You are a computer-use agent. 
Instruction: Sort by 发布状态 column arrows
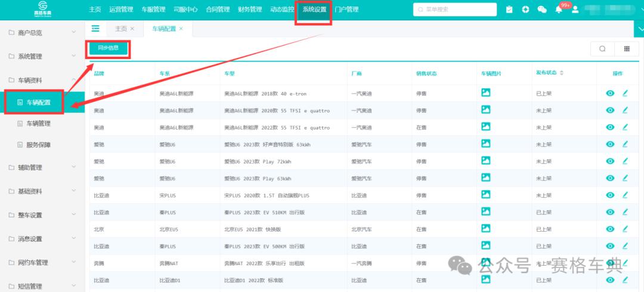(562, 73)
